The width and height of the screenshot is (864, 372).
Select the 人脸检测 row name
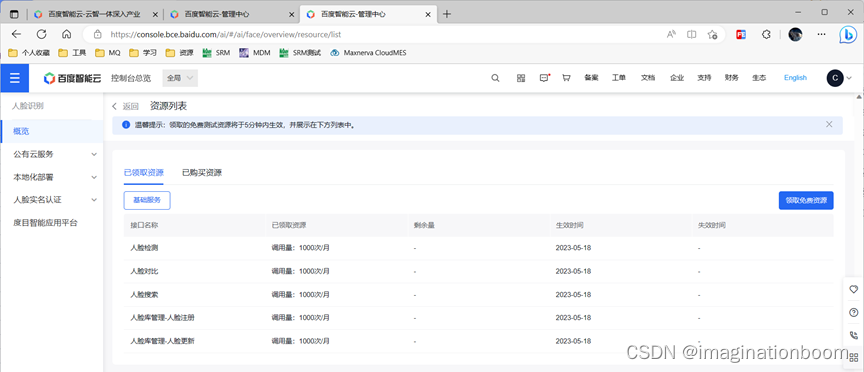(x=144, y=248)
